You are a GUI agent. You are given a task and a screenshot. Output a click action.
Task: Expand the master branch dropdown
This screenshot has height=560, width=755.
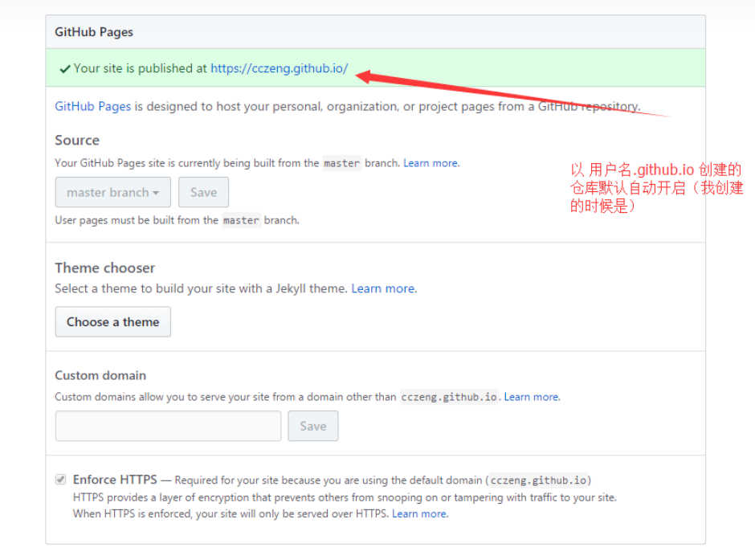tap(112, 192)
